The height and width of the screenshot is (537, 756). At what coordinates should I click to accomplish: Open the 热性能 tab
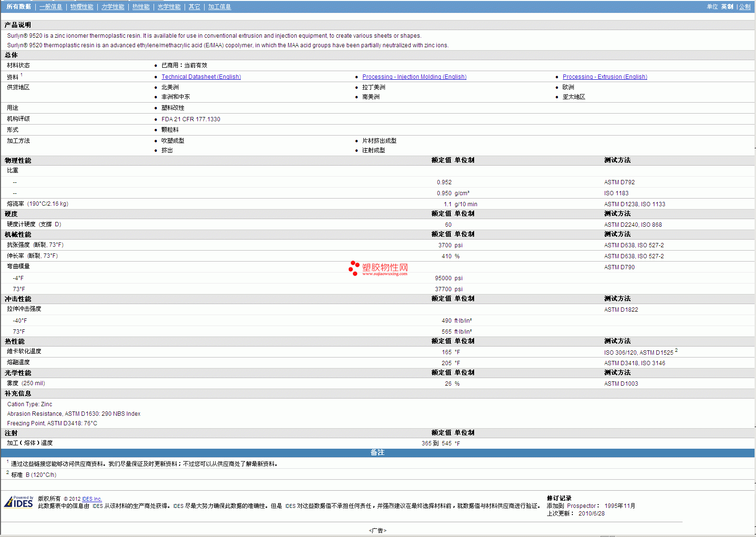tap(141, 7)
